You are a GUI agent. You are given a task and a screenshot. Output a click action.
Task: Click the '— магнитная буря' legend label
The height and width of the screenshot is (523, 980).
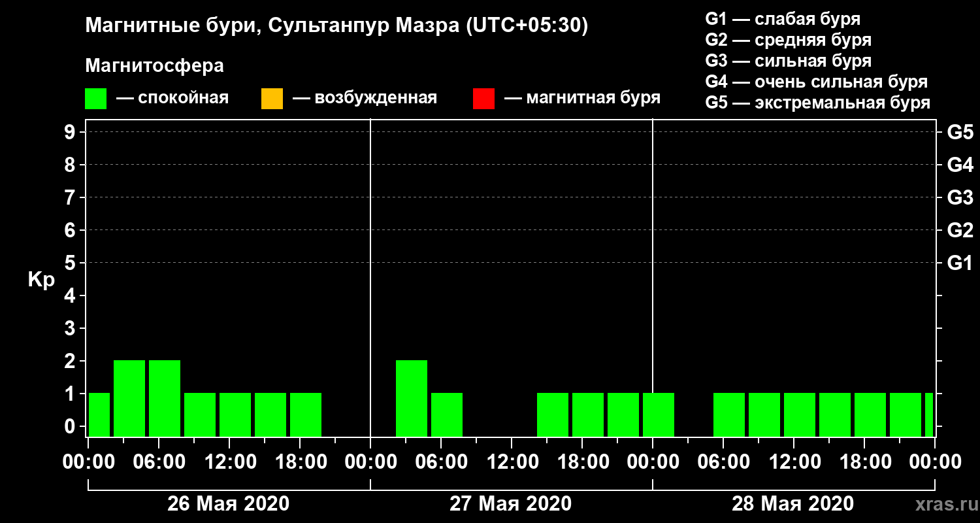[x=583, y=98]
